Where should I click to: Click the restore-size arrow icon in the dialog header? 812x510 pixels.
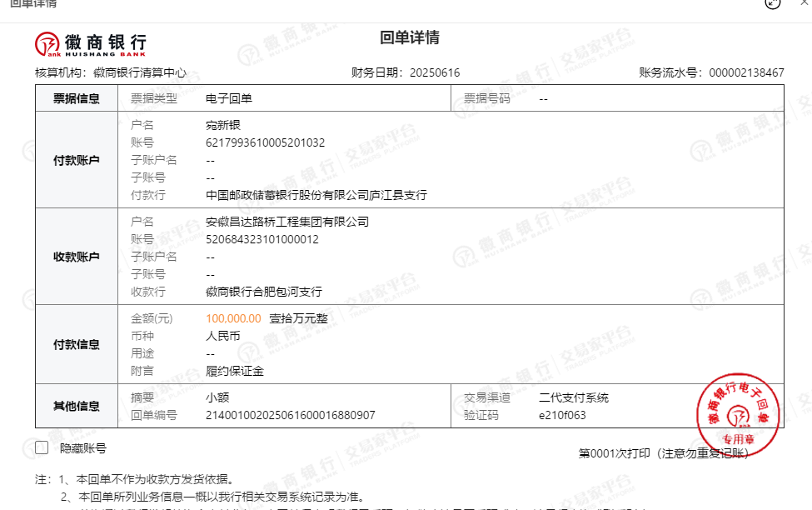coord(774,2)
